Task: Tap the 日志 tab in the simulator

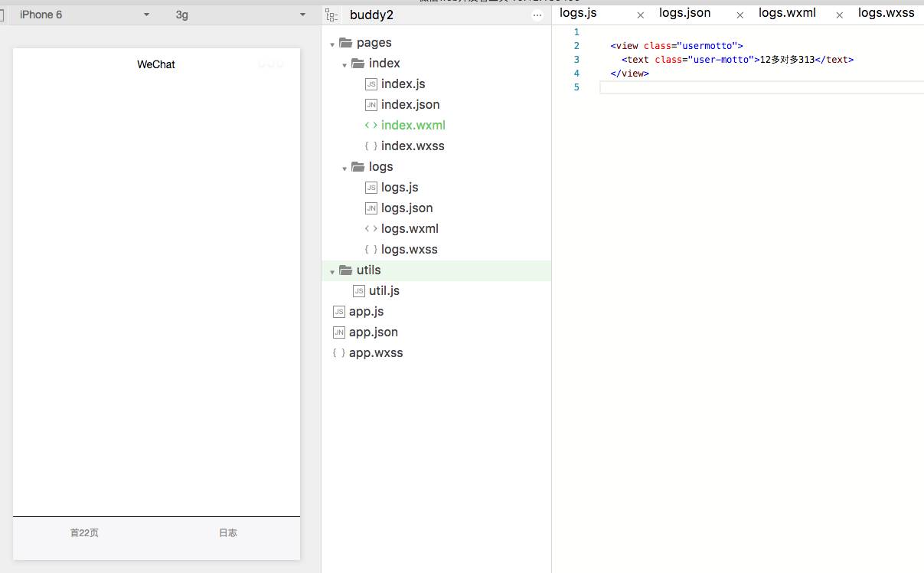Action: (x=228, y=533)
